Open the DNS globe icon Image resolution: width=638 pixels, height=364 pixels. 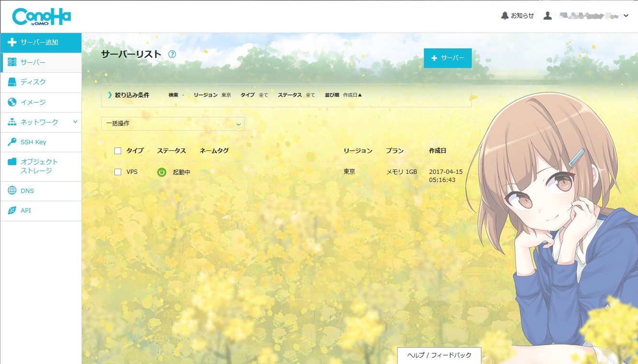[x=12, y=191]
